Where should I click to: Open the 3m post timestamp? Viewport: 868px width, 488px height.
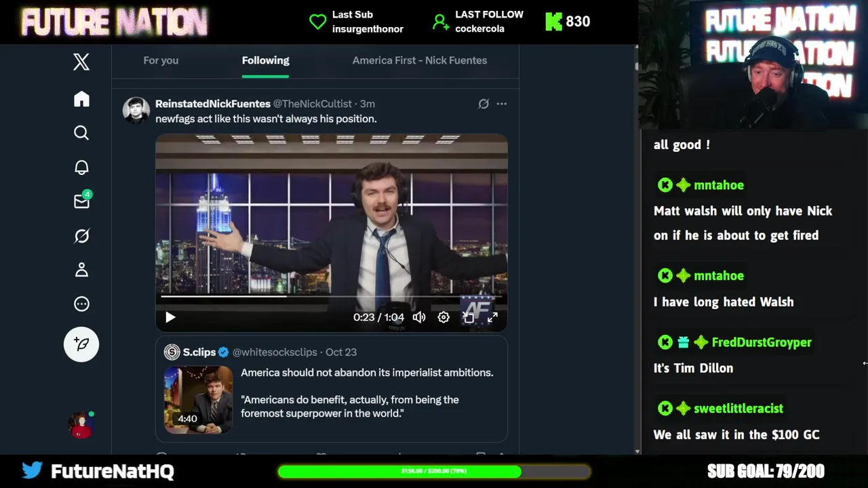click(367, 104)
